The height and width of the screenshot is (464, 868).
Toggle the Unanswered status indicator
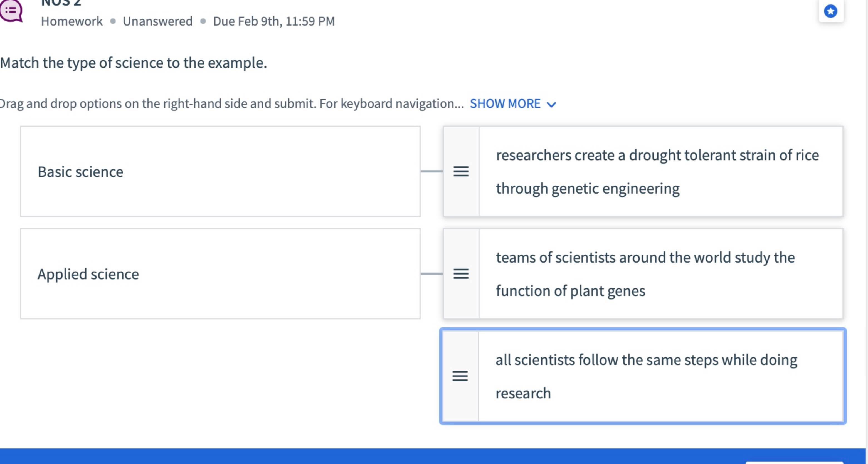click(158, 21)
